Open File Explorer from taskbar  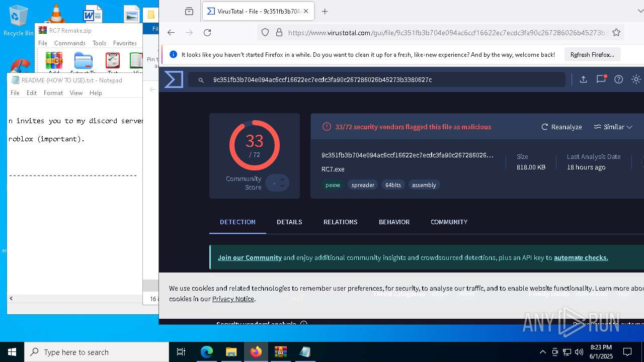tap(231, 352)
